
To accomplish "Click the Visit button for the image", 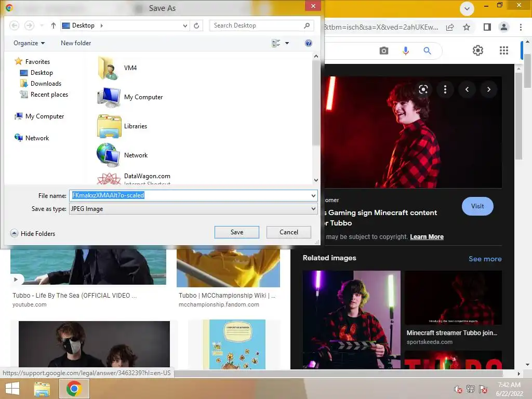I will point(477,206).
